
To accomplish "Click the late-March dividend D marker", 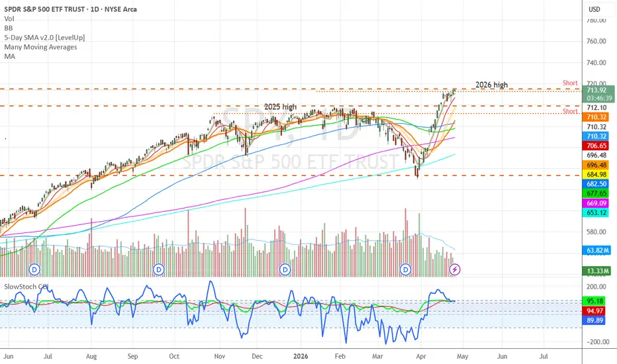I will (x=405, y=269).
